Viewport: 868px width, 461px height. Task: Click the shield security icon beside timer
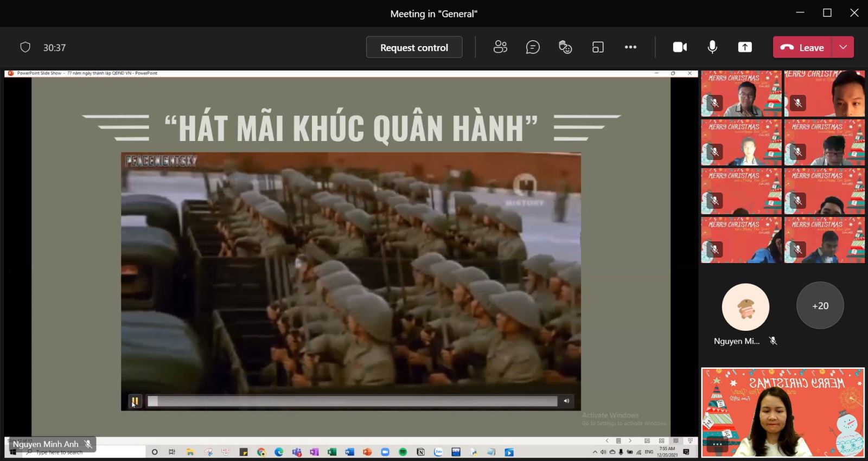[25, 47]
